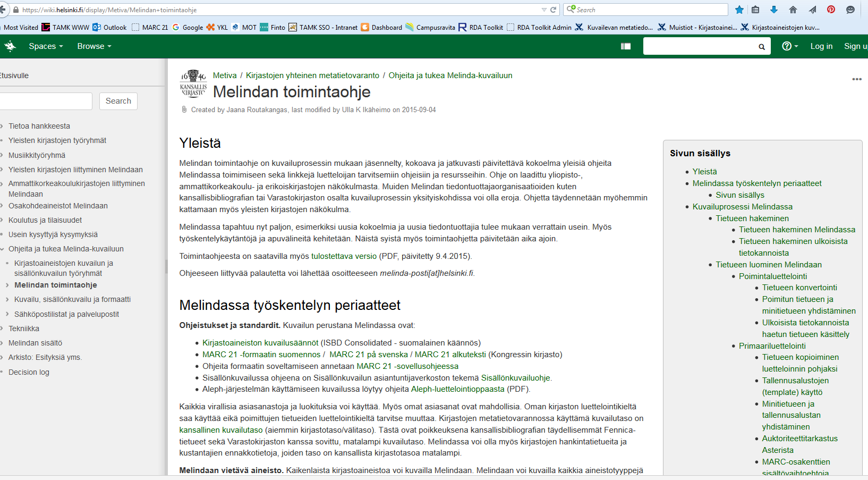Screen dimensions: 868x480
Task: Open Decision log sidebar page
Action: (x=29, y=372)
